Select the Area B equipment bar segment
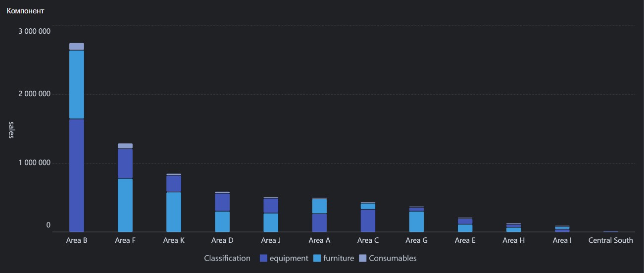Viewport: 644px width, 273px height. (77, 175)
